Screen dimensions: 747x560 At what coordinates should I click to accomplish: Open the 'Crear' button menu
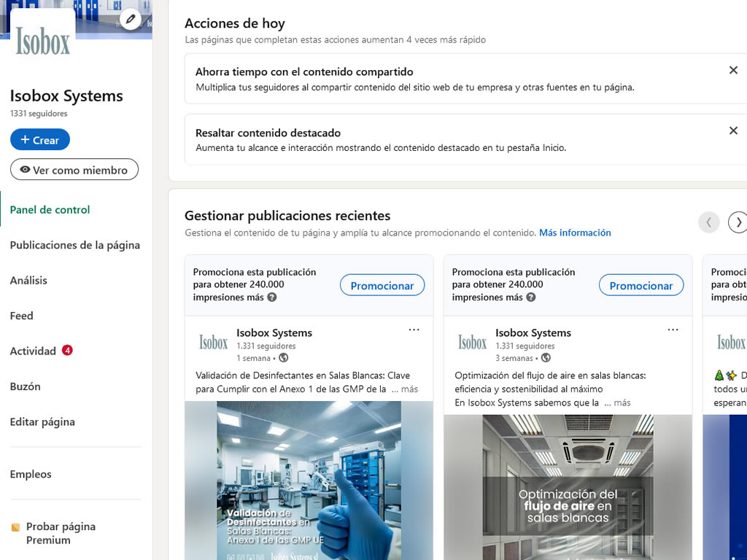pyautogui.click(x=40, y=140)
